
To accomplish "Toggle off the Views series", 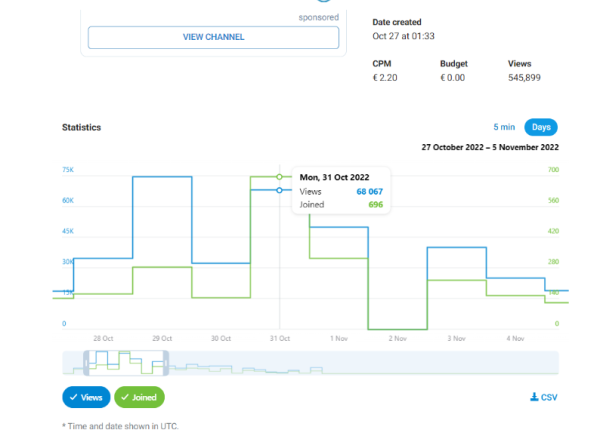I will tap(85, 397).
